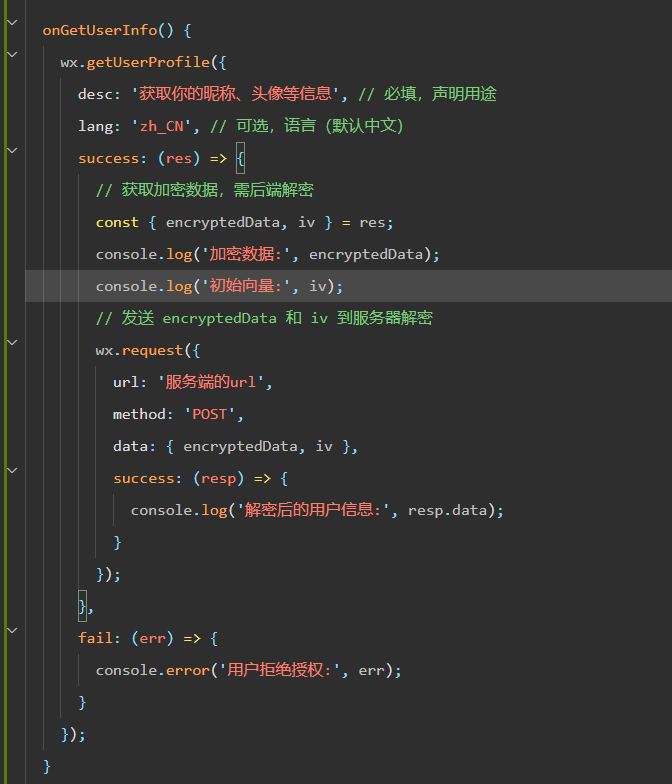The image size is (672, 784).
Task: Click the const keyword
Action: point(117,222)
